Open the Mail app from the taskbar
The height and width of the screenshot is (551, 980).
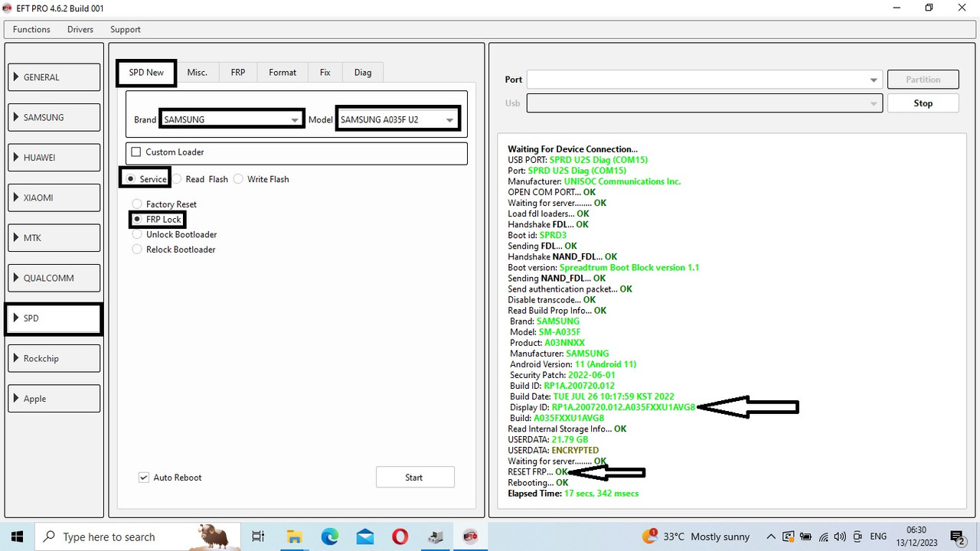pos(364,536)
